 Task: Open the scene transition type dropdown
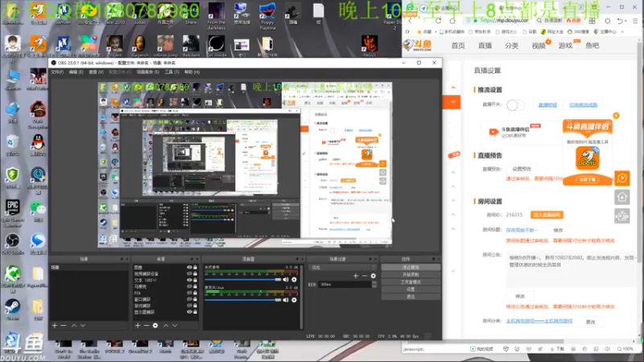[x=343, y=268]
